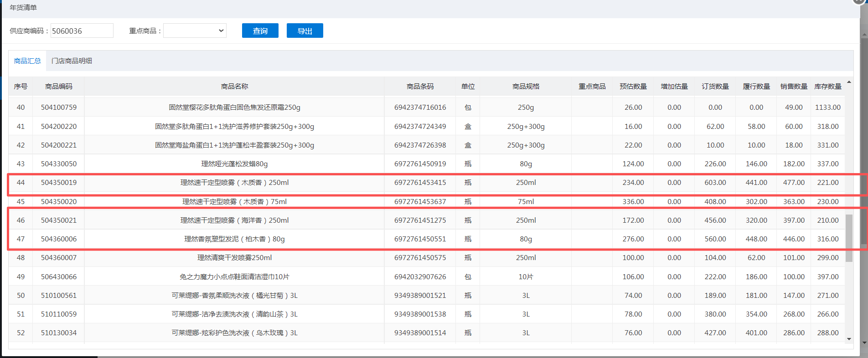The width and height of the screenshot is (868, 358).
Task: Click the 库存数量 column header
Action: click(828, 87)
